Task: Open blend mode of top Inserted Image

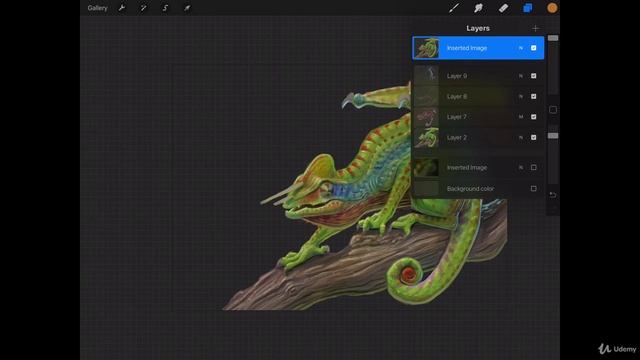Action: 521,48
